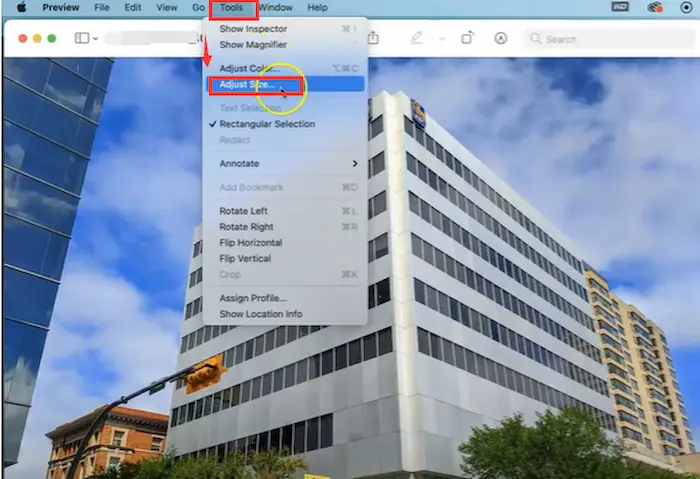This screenshot has height=479, width=700.
Task: Open the Apple menu
Action: click(21, 7)
